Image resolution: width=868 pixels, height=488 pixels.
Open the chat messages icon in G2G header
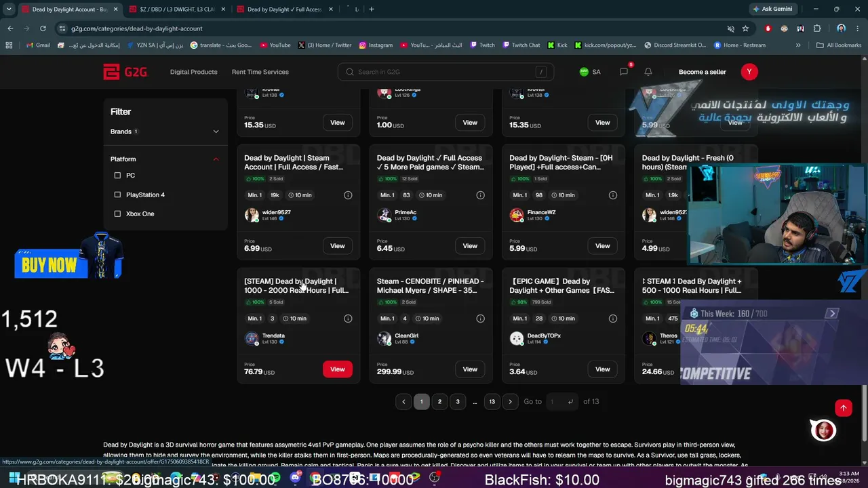coord(624,72)
